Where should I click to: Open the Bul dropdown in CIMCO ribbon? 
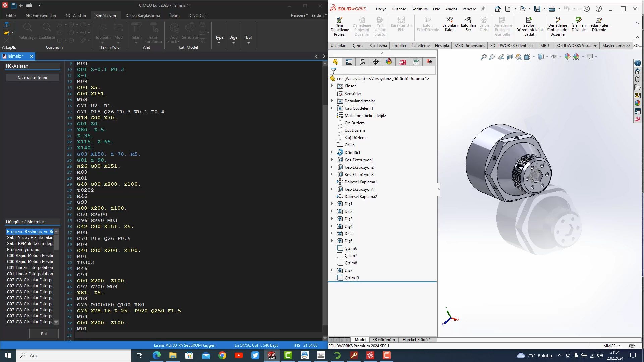pos(249,39)
